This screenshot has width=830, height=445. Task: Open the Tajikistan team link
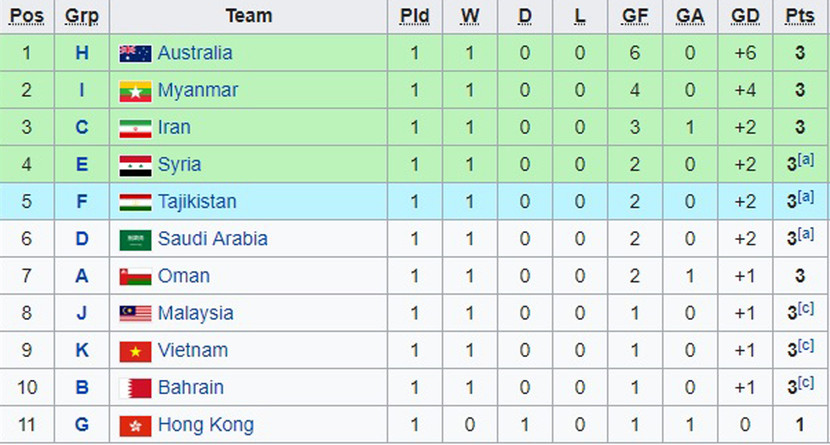coord(197,202)
